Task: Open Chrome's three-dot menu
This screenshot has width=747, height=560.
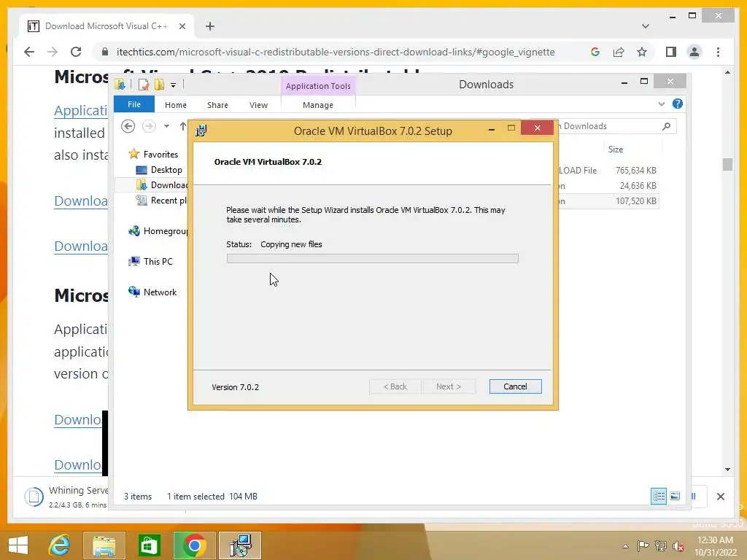Action: (x=718, y=52)
